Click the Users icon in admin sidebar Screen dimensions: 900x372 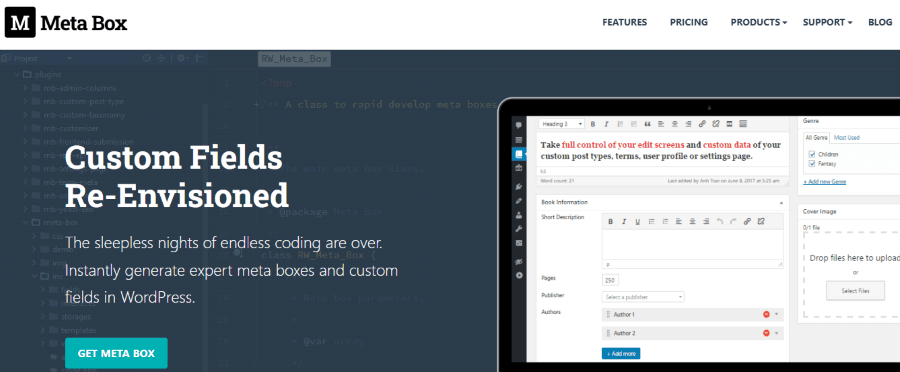519,215
